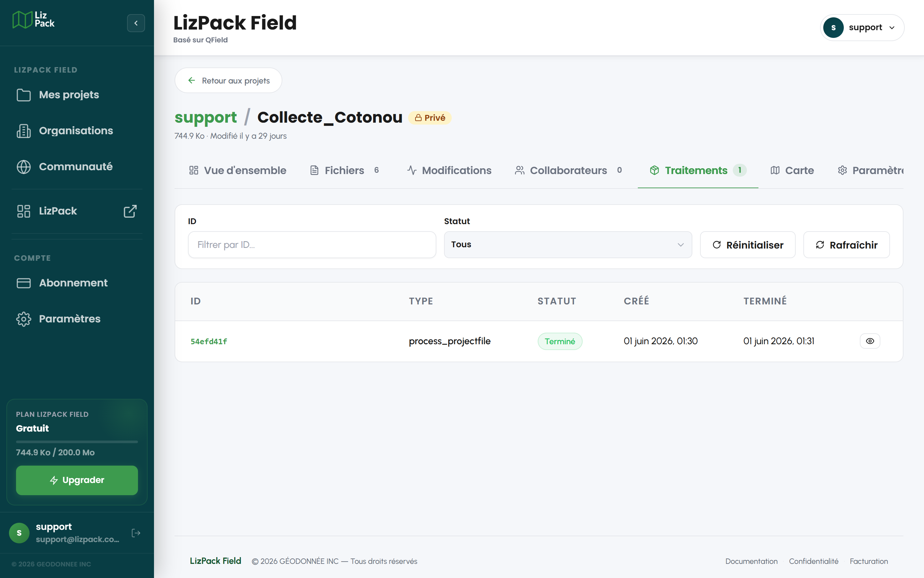924x578 pixels.
Task: Open the Facturation footer link
Action: coord(868,561)
